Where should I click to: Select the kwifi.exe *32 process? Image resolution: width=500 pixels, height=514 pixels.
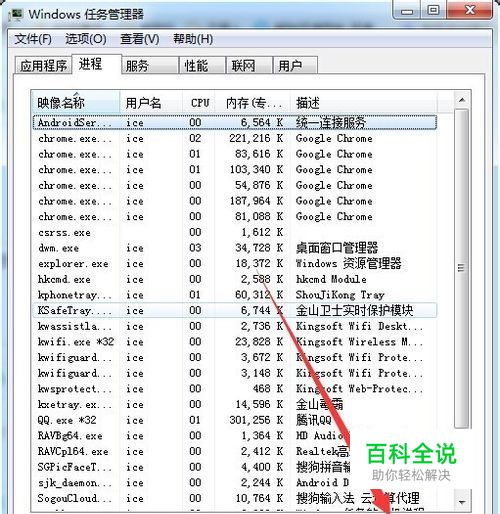(x=235, y=342)
